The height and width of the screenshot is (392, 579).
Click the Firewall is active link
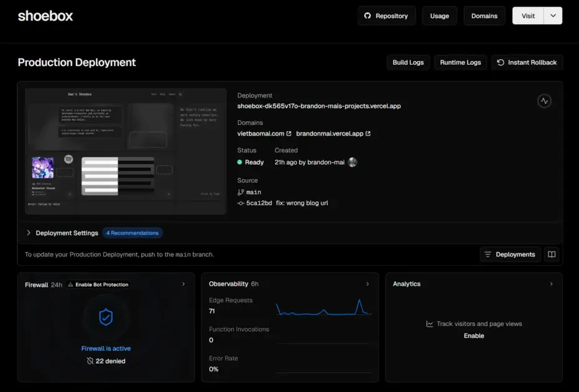pos(106,348)
